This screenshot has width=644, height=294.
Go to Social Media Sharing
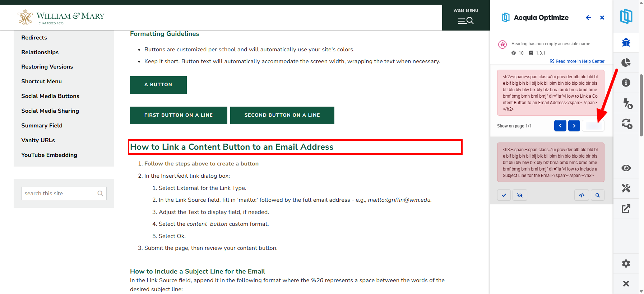point(50,111)
